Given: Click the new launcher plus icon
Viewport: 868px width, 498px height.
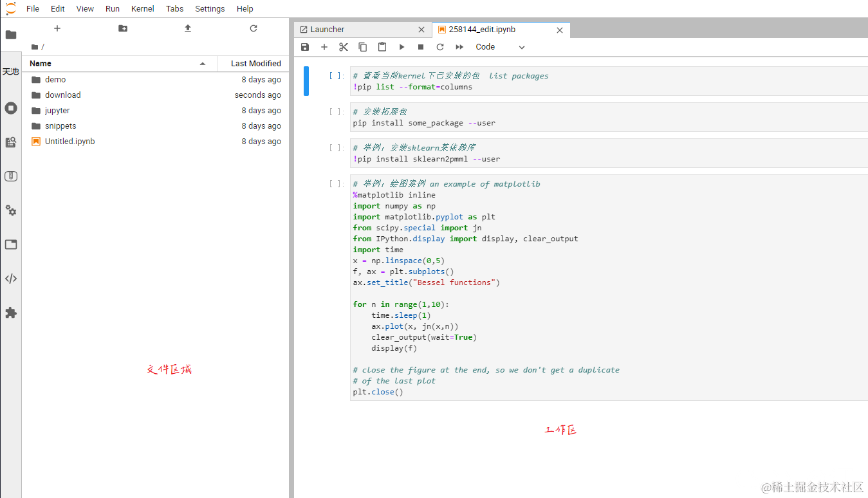Looking at the screenshot, I should tap(57, 28).
